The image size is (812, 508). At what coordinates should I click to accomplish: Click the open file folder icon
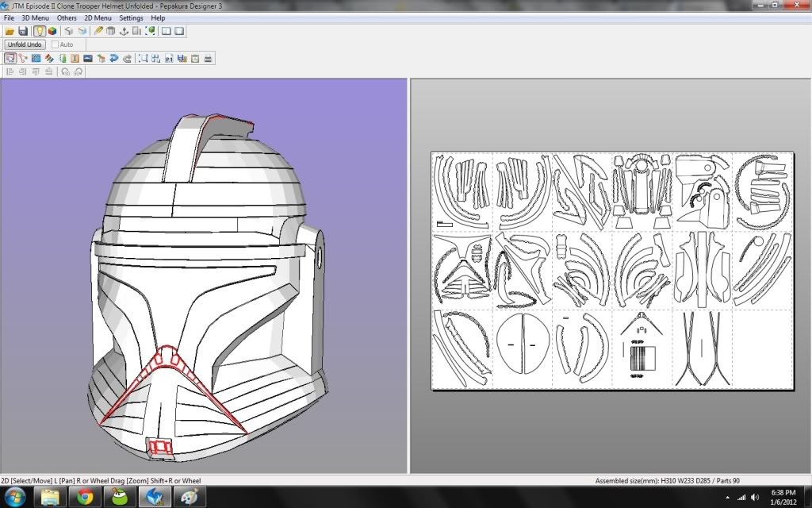[10, 31]
